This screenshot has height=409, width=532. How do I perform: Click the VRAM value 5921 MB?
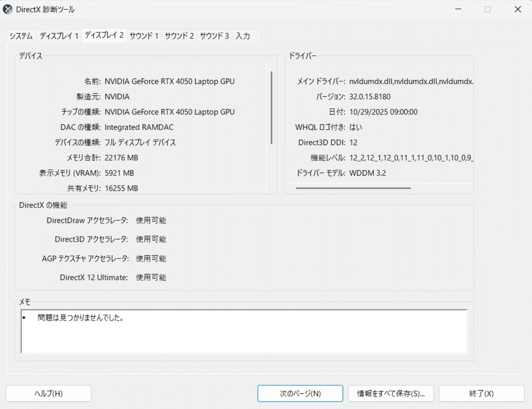119,173
